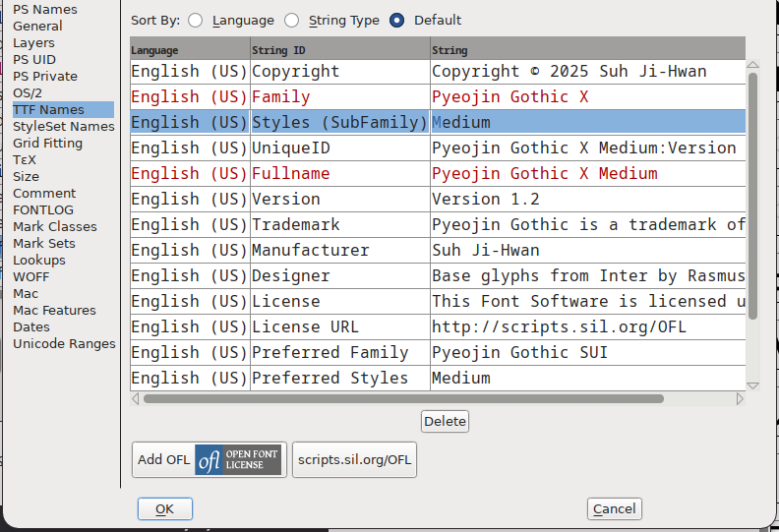This screenshot has height=532, width=779.
Task: Select the Language sort radio button
Action: [x=196, y=21]
